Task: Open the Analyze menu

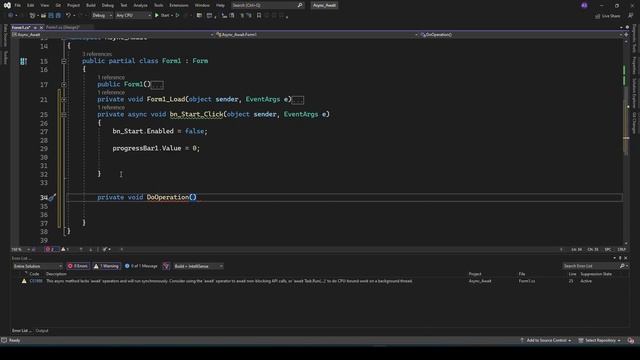Action: (x=140, y=5)
